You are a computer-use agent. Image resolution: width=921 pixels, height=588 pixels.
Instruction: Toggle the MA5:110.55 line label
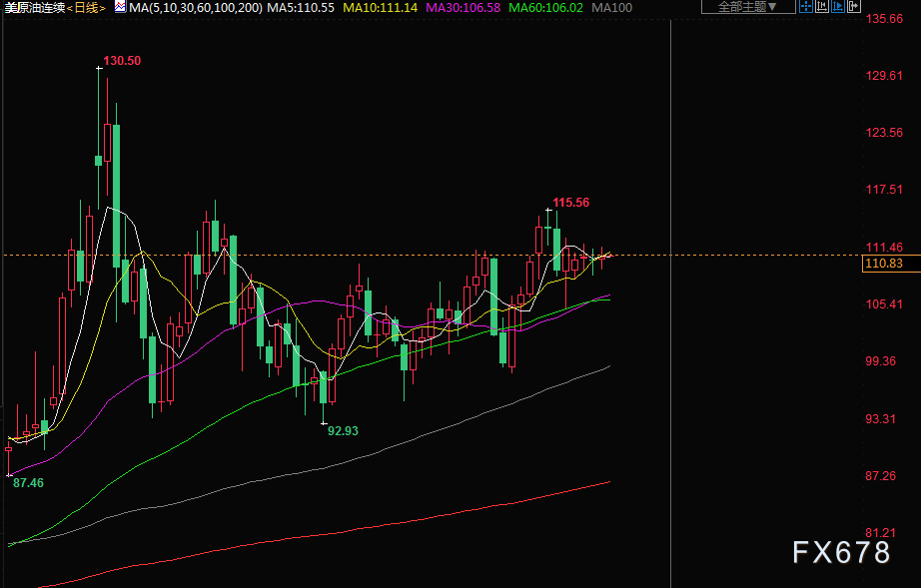[x=303, y=7]
